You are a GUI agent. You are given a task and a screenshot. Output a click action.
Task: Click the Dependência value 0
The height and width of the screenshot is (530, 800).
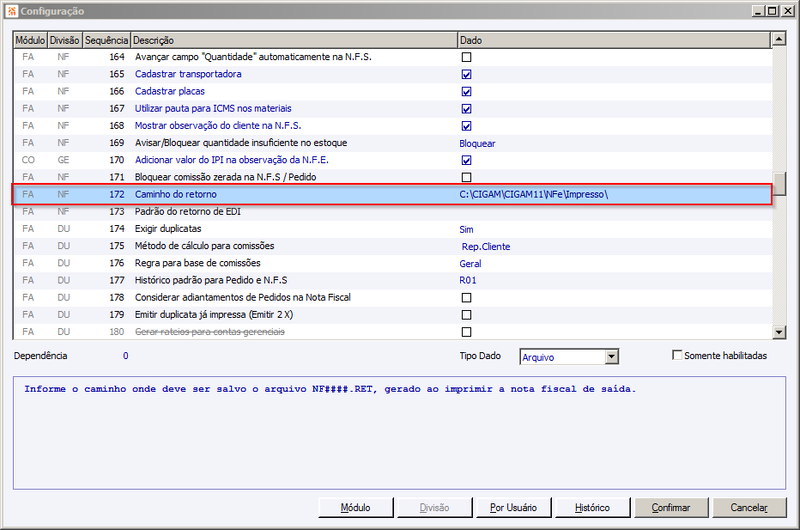[126, 356]
